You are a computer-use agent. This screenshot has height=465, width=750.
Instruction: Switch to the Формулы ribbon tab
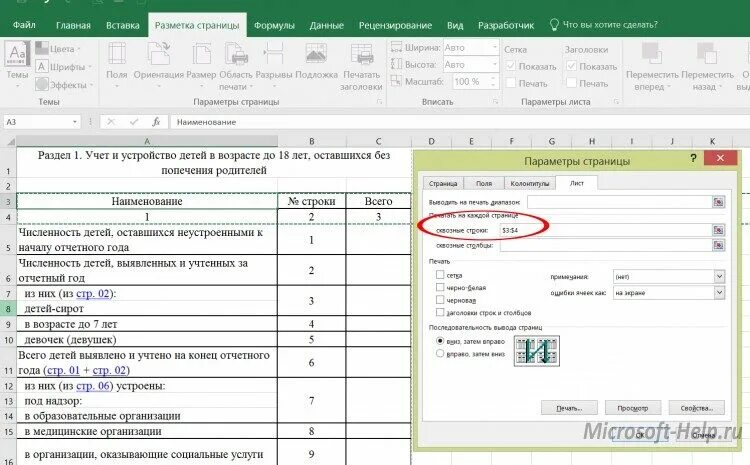tap(274, 25)
